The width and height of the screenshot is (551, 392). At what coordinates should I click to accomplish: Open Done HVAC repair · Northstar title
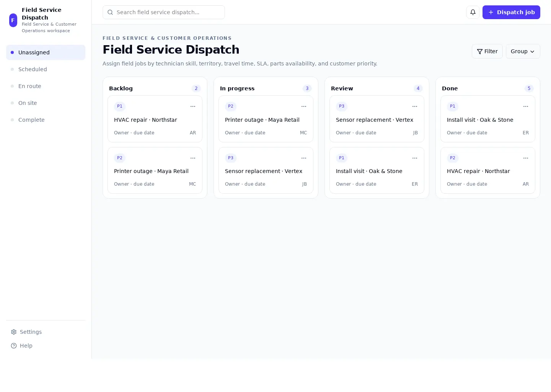coord(478,171)
